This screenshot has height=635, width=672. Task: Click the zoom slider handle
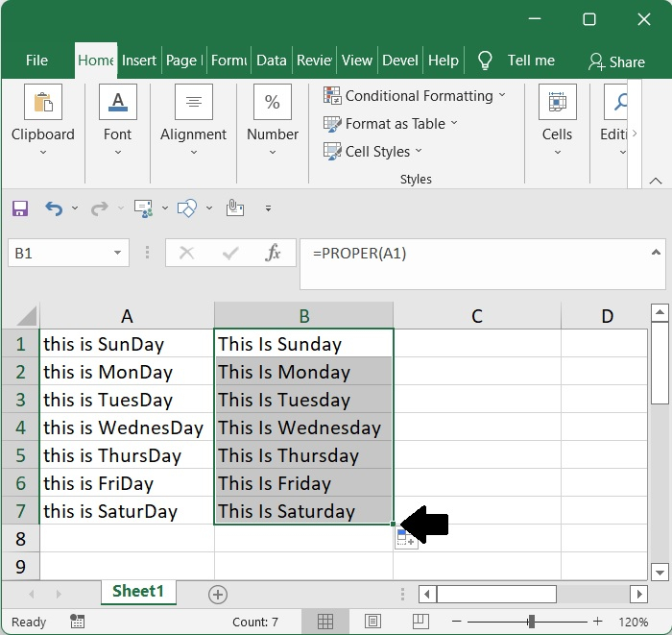pos(531,622)
